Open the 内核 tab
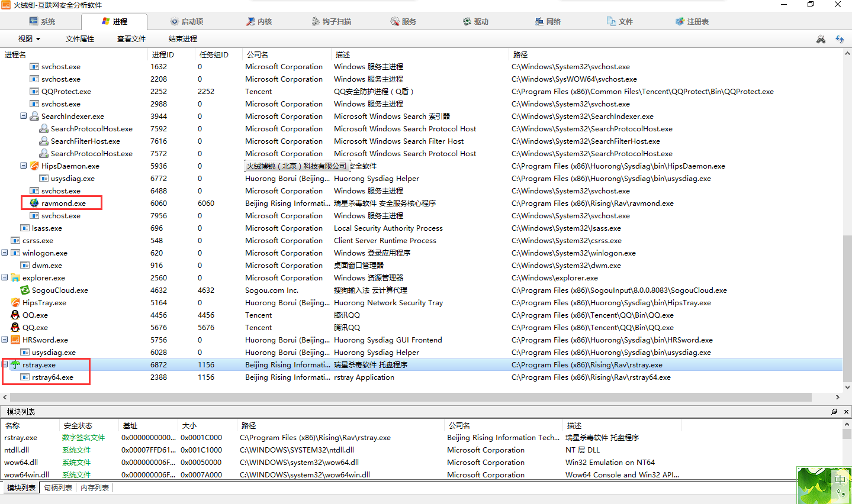This screenshot has width=852, height=504. point(259,22)
